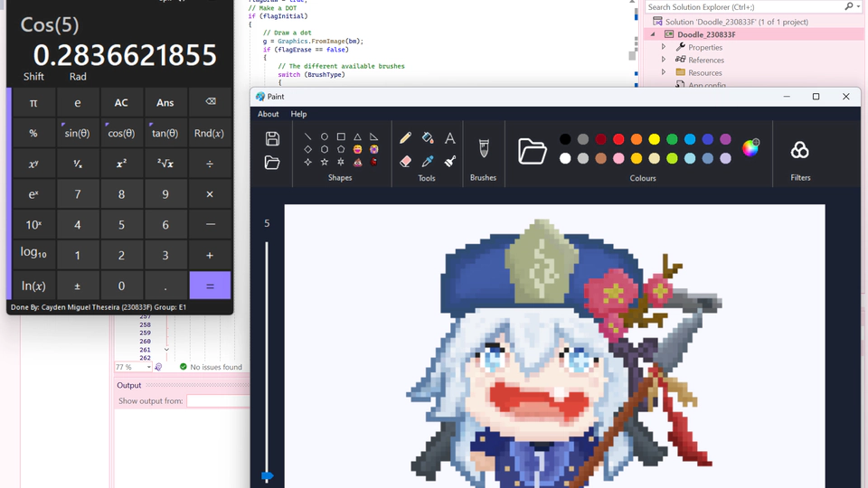The width and height of the screenshot is (868, 488).
Task: Click the x squared calculator button
Action: [x=121, y=164]
